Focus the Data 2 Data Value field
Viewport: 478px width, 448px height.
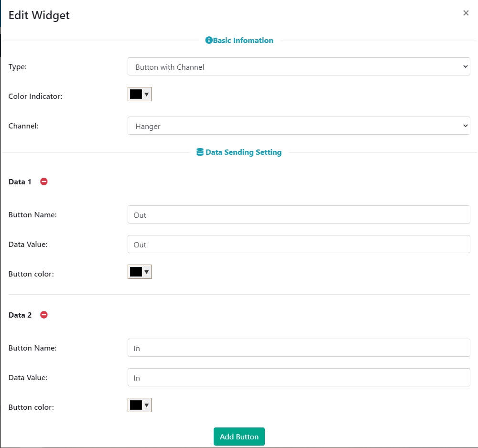(299, 378)
